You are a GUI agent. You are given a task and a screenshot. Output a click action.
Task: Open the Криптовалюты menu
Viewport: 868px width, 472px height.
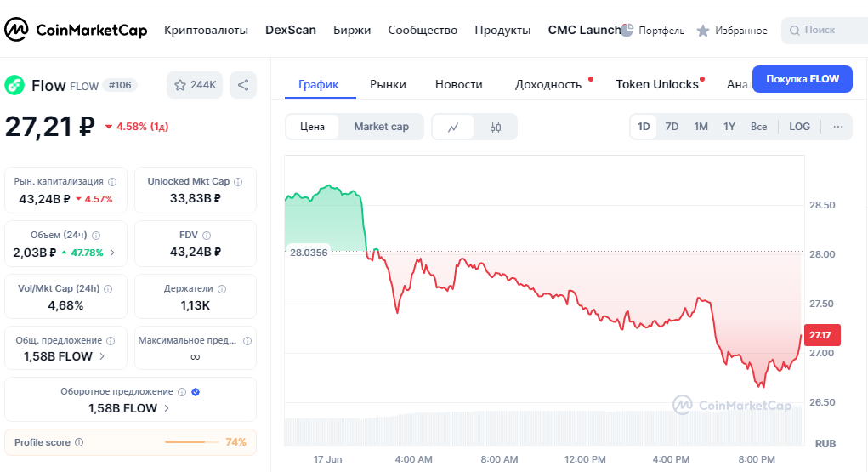(x=206, y=31)
